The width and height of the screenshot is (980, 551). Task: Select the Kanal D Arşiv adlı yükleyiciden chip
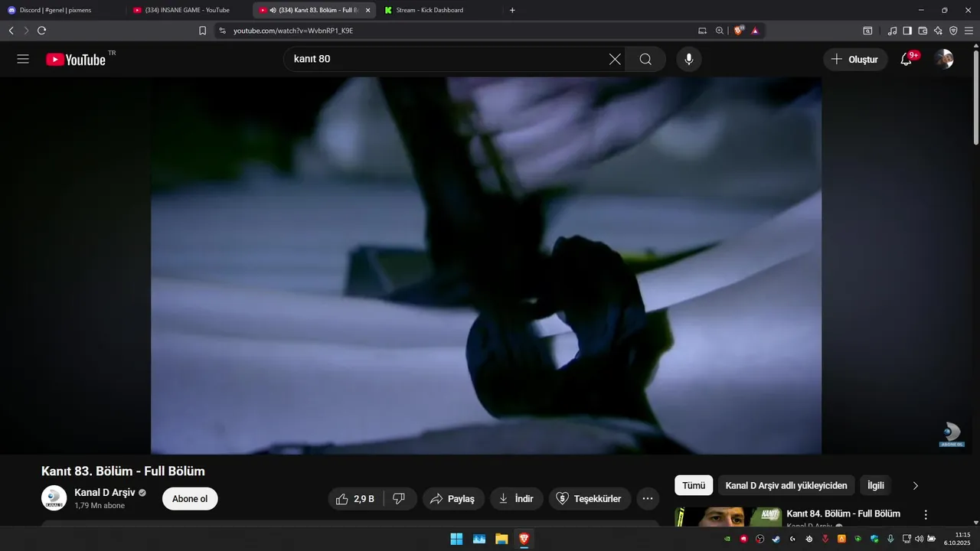tap(786, 485)
